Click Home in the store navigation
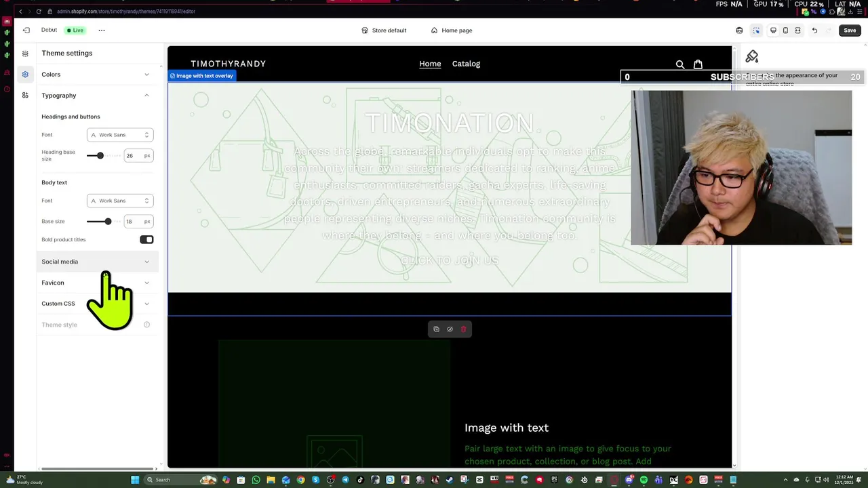This screenshot has width=868, height=488. (x=430, y=64)
